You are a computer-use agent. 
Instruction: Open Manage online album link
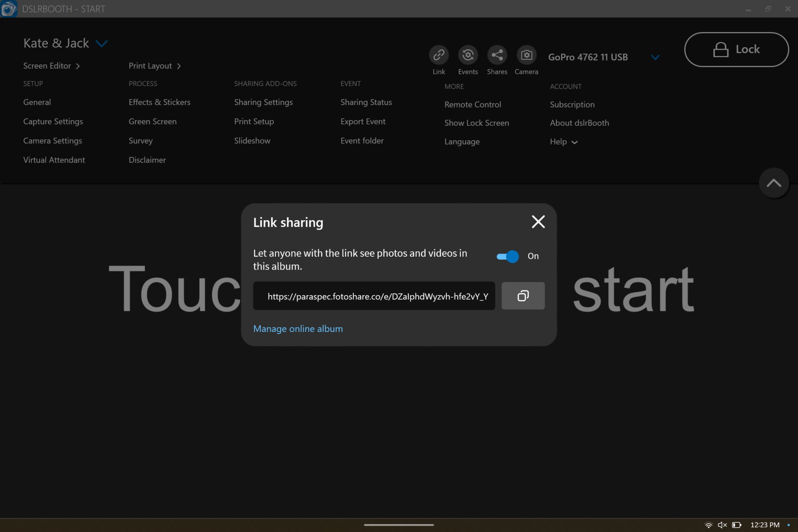[x=298, y=328]
